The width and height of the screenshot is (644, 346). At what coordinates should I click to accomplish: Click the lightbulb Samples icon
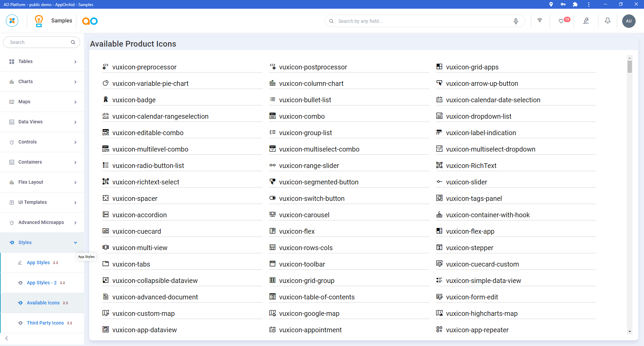39,21
